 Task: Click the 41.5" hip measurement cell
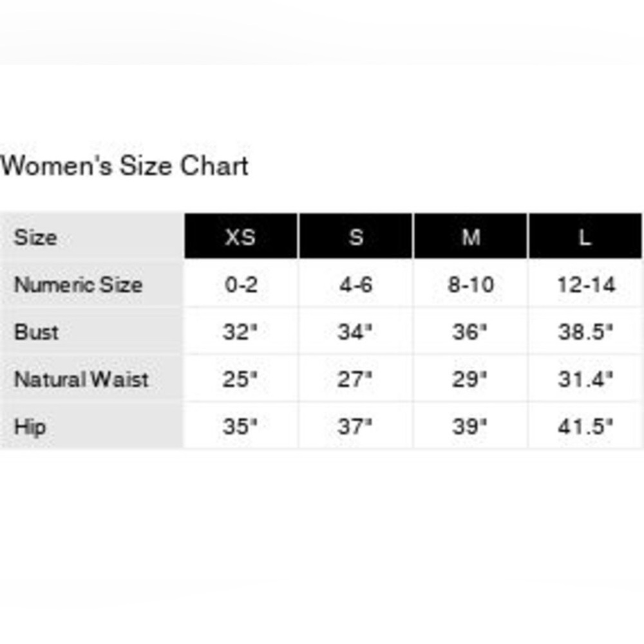(585, 426)
